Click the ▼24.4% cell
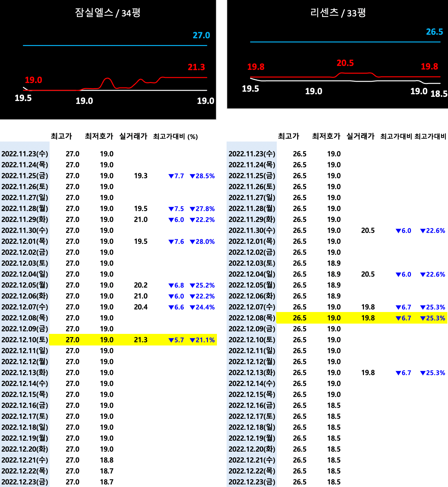 tap(202, 307)
